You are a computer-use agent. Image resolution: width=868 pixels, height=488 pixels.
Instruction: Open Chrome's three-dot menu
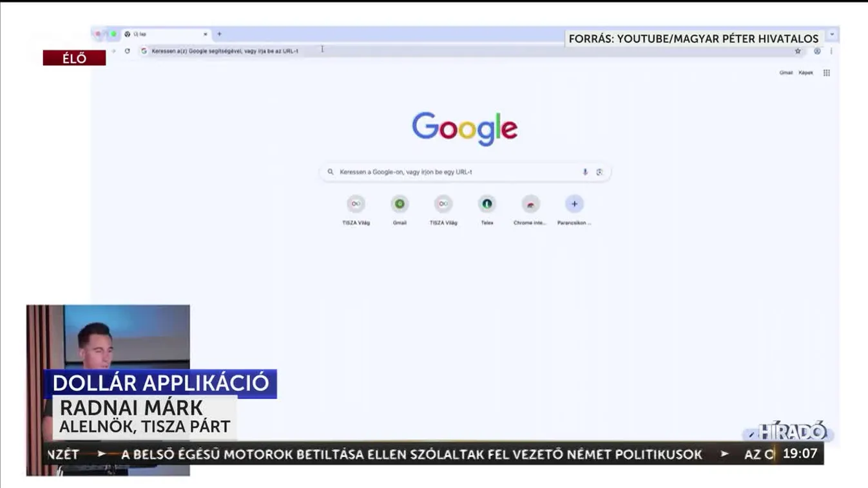(x=831, y=51)
